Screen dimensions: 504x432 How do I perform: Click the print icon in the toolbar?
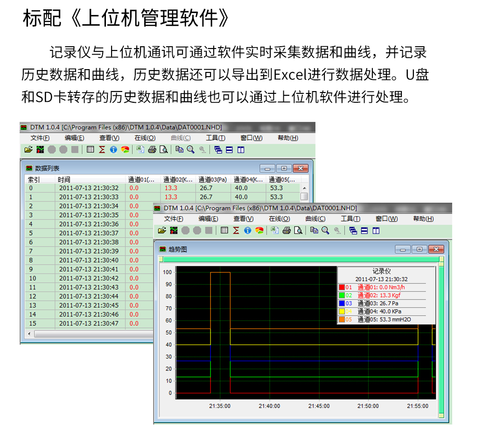tap(286, 230)
